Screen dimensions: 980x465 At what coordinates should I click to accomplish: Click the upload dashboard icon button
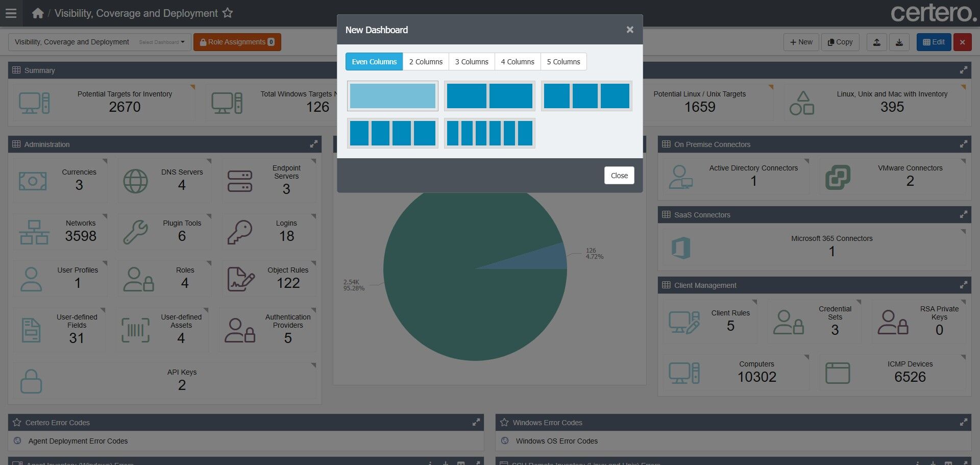click(x=877, y=42)
